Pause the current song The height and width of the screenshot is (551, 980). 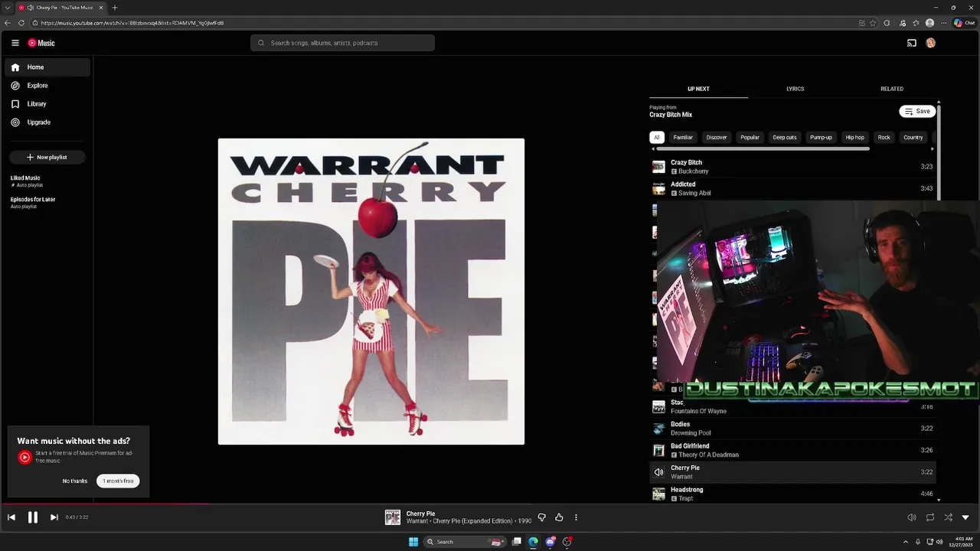point(33,517)
